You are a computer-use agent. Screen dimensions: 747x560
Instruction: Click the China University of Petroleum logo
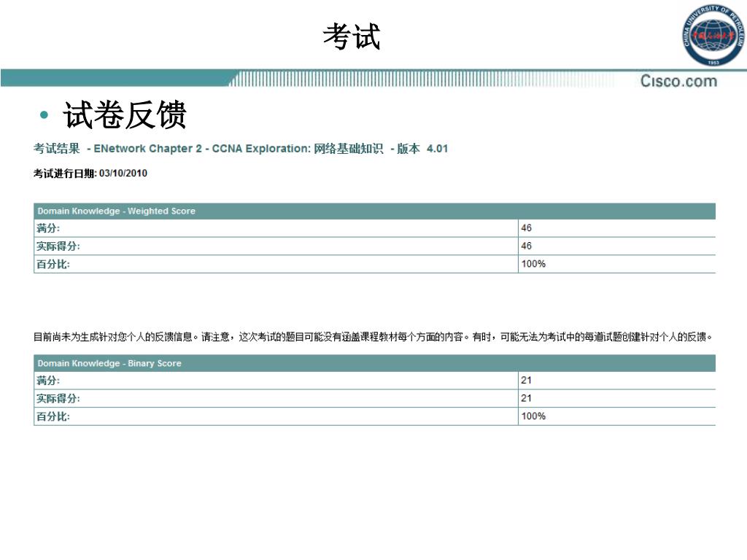coord(713,35)
